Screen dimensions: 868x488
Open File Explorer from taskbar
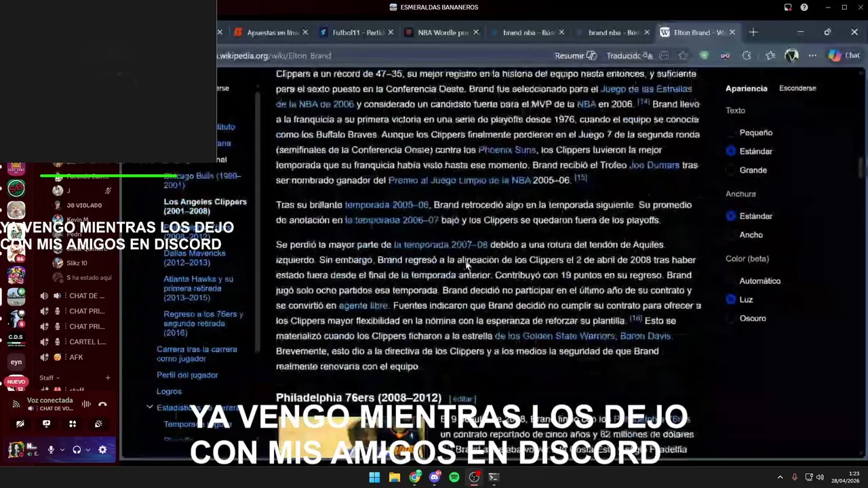[x=394, y=477]
